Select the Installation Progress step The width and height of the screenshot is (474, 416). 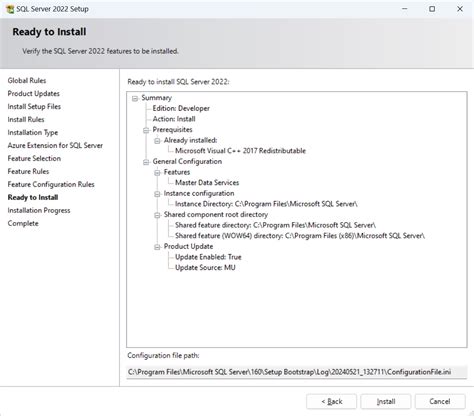click(x=39, y=211)
